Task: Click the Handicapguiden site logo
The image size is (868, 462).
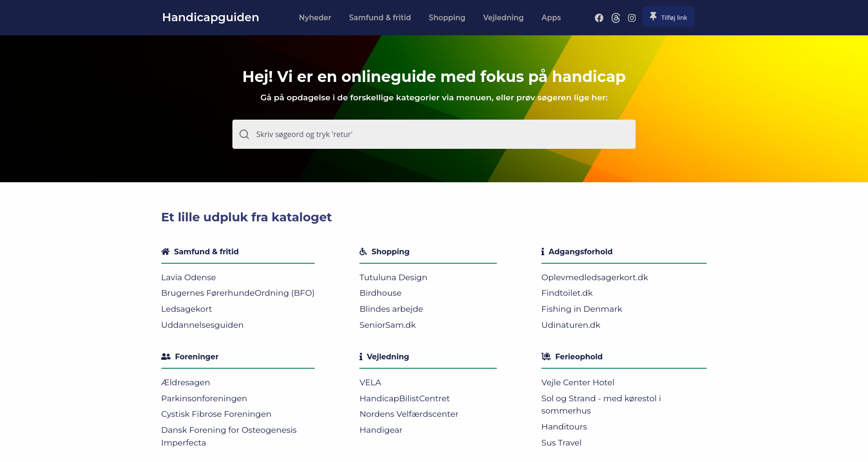Action: [x=210, y=17]
